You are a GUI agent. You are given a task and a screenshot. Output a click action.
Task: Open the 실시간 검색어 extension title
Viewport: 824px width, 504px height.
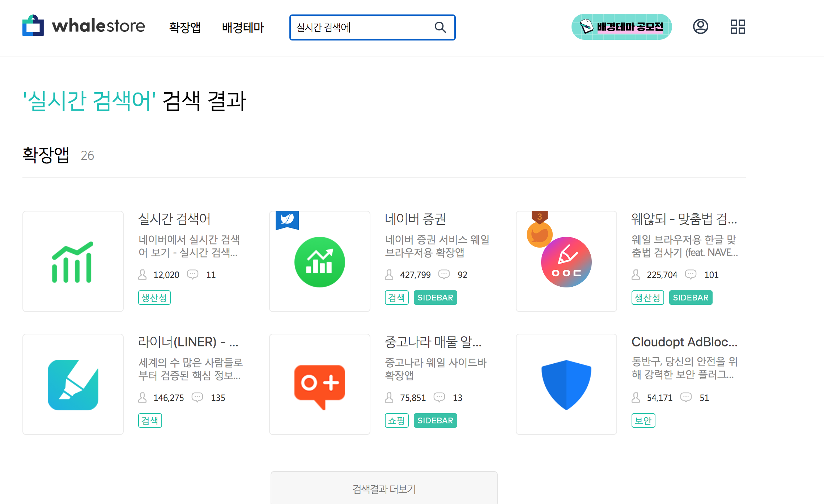tap(174, 219)
